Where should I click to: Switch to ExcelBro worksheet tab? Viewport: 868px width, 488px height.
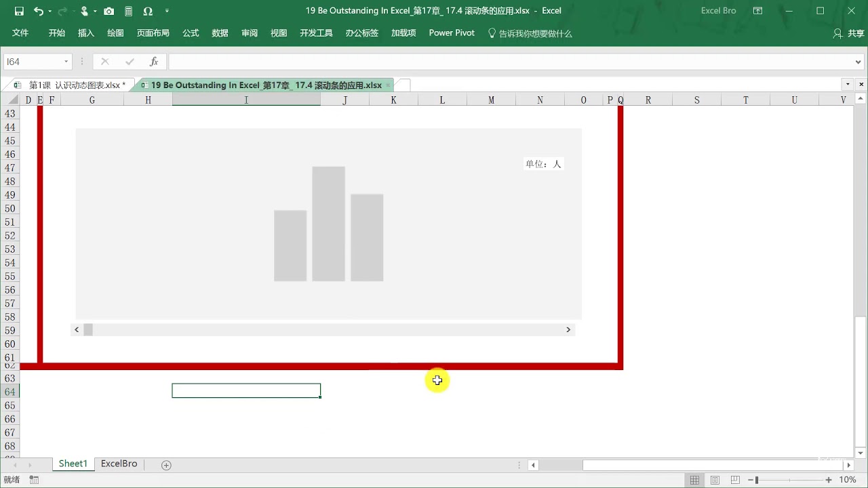coord(119,464)
